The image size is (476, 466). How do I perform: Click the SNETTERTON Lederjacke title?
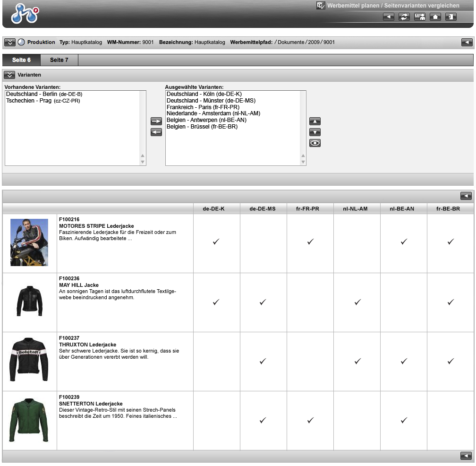click(91, 404)
